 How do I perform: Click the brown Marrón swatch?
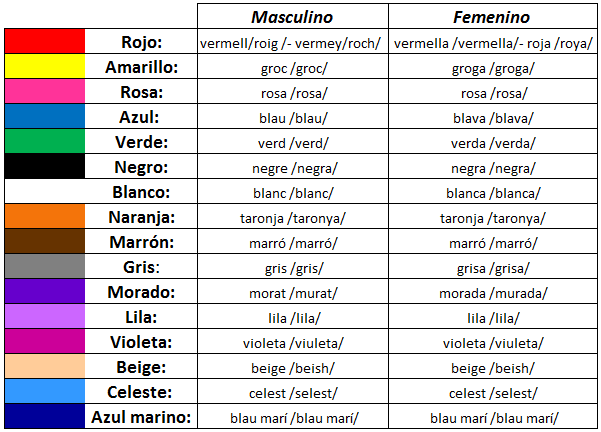pyautogui.click(x=44, y=242)
